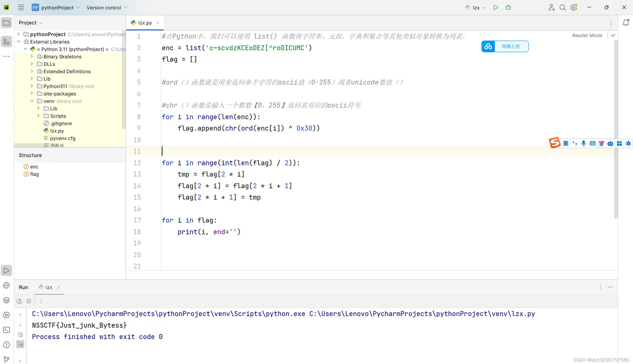Image resolution: width=633 pixels, height=364 pixels.
Task: Rerun lzx in the Run panel
Action: pyautogui.click(x=19, y=301)
